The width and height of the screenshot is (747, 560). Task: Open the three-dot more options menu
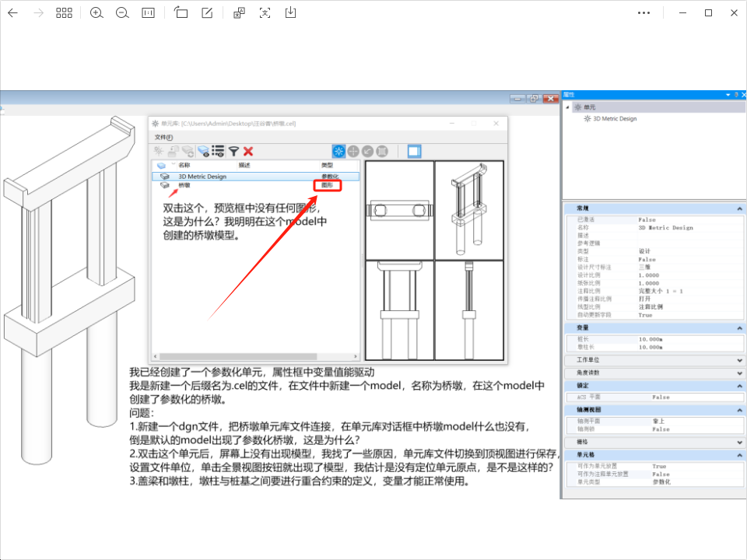644,13
